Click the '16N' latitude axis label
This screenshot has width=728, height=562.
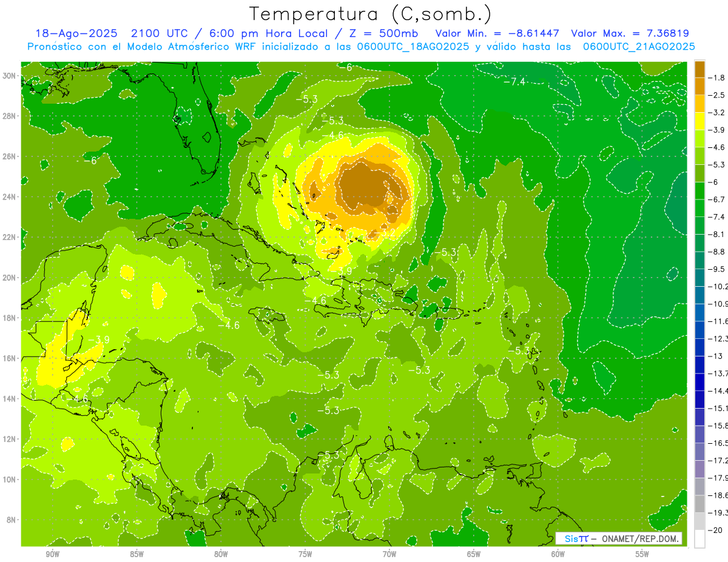coord(9,358)
